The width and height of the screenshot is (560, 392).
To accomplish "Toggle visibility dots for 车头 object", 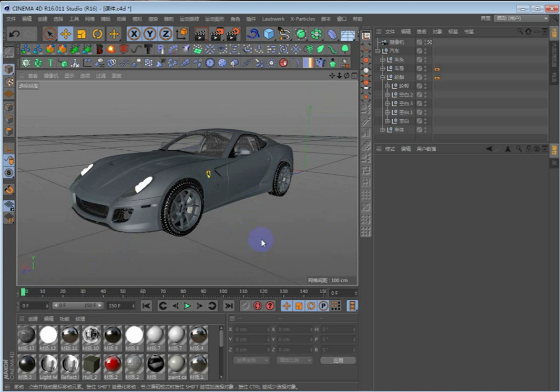I will point(425,60).
